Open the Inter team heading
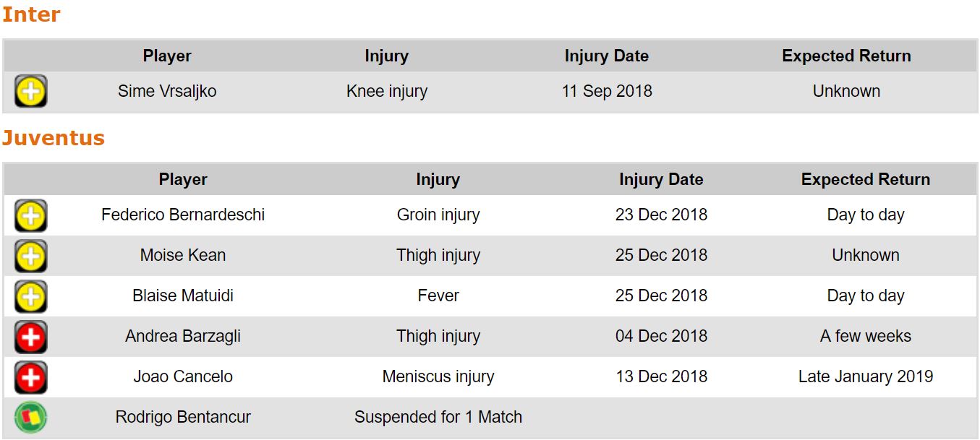Image resolution: width=980 pixels, height=440 pixels. coord(31,14)
